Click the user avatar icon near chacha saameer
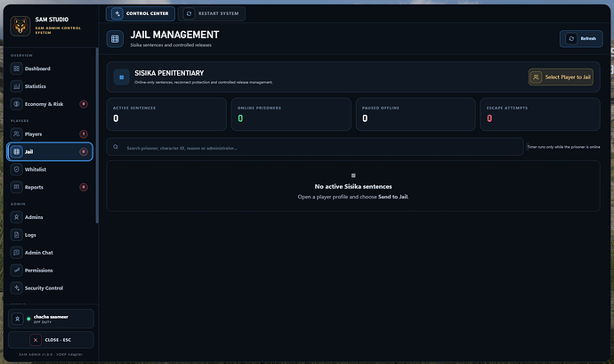The height and width of the screenshot is (364, 614). [x=17, y=319]
